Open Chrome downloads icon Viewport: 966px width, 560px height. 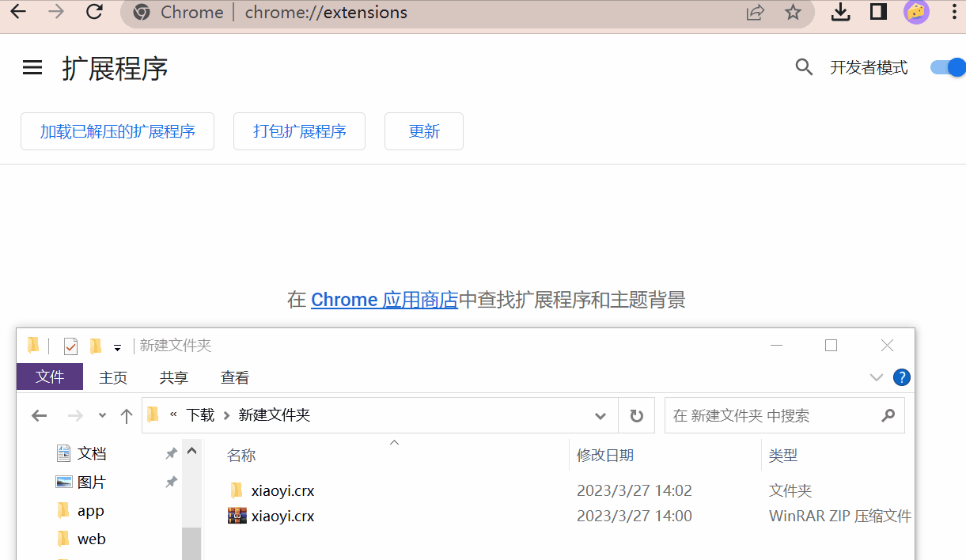pyautogui.click(x=840, y=12)
